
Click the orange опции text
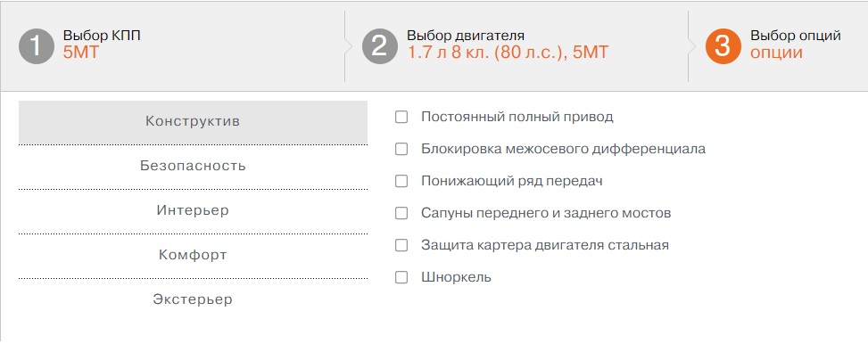tap(777, 53)
